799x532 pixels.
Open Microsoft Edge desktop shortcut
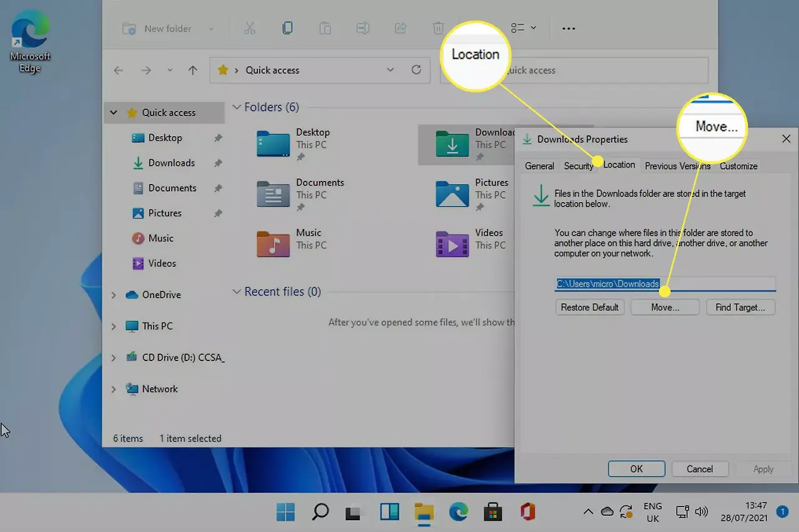click(x=29, y=42)
